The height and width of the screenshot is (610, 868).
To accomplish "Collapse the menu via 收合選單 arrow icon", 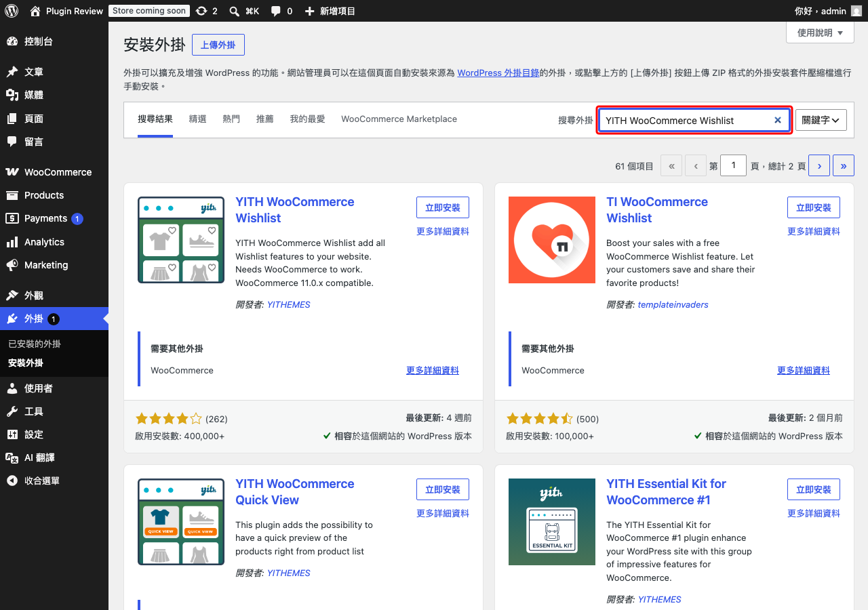I will pos(12,481).
